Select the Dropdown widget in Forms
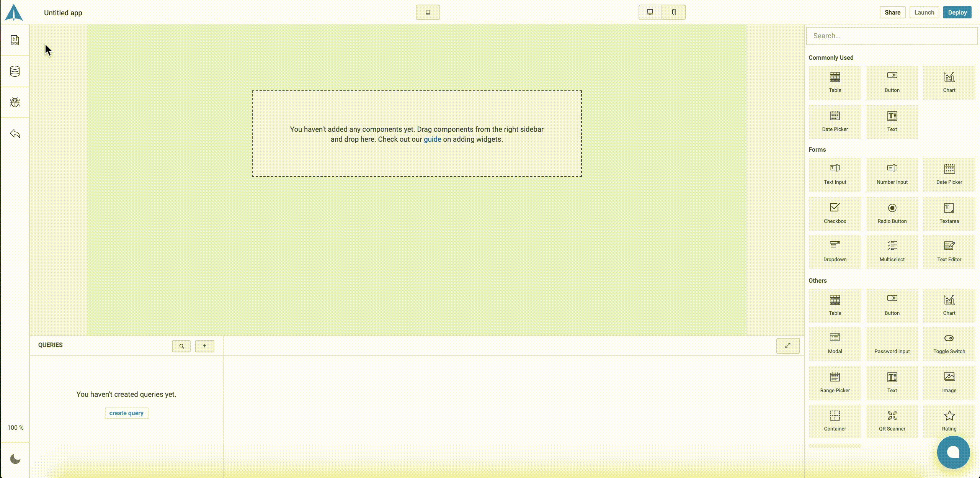980x478 pixels. (835, 252)
